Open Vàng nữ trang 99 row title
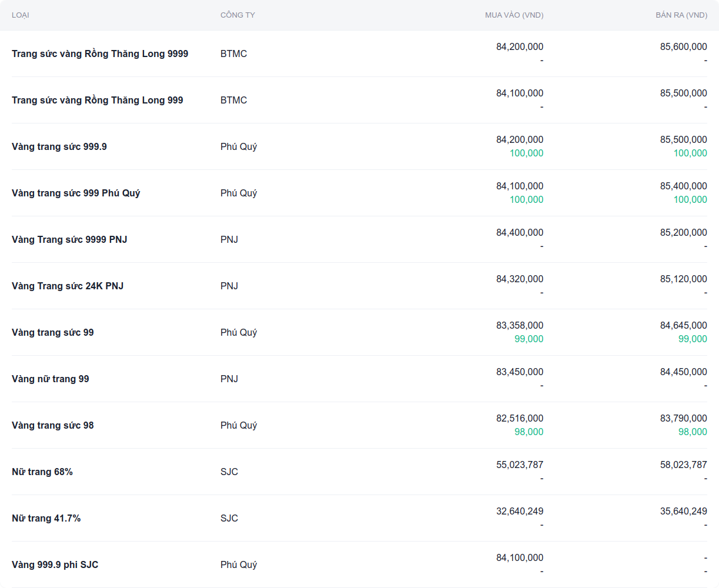This screenshot has width=719, height=588. pyautogui.click(x=51, y=379)
